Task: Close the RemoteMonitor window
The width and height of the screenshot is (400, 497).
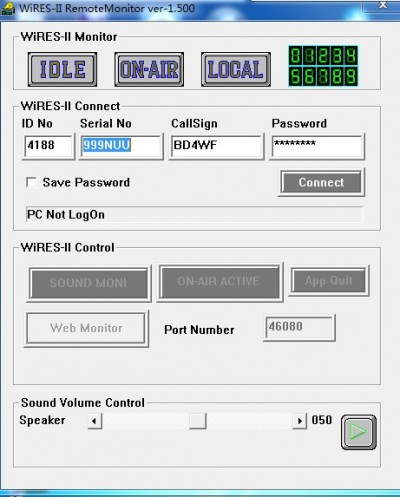Action: 383,5
